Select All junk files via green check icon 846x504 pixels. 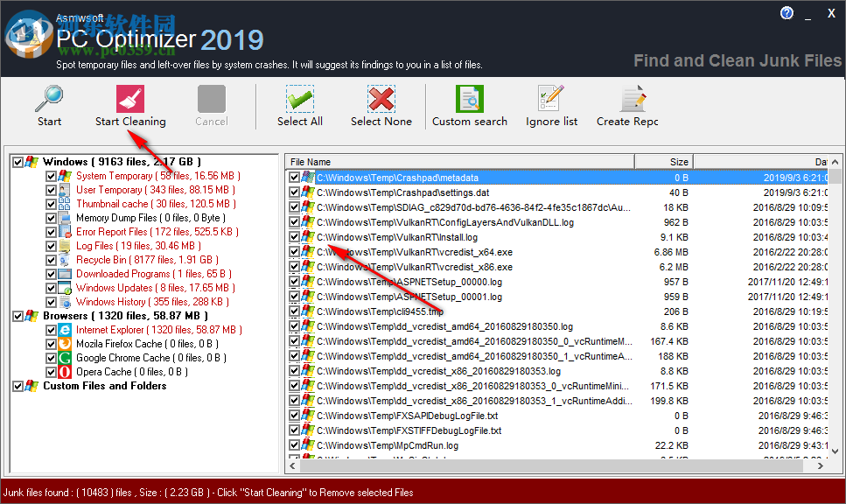pyautogui.click(x=300, y=99)
